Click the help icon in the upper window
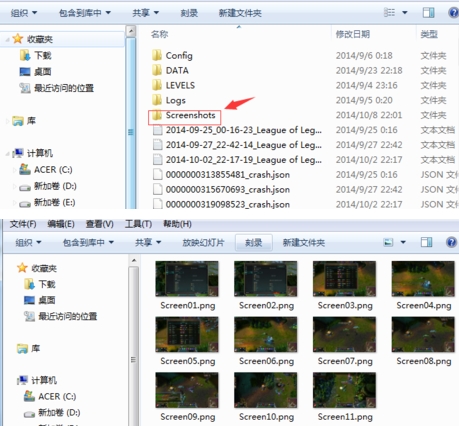 [453, 13]
